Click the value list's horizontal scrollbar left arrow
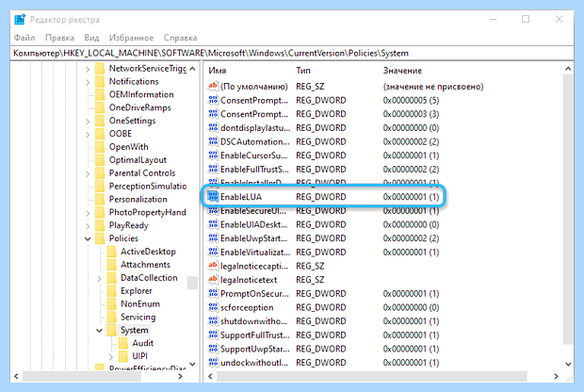Viewport: 584px width, 392px height. (210, 376)
